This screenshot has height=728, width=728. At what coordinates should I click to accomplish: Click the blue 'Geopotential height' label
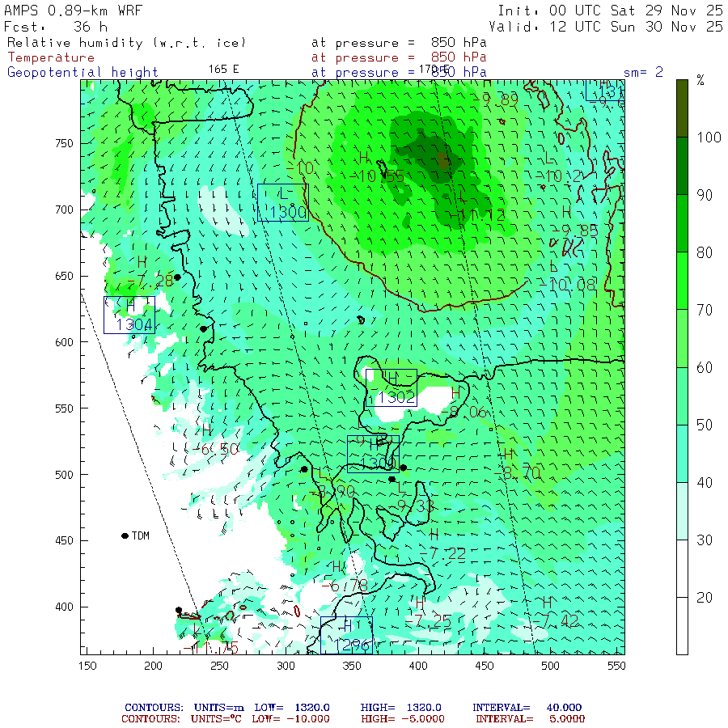click(83, 73)
